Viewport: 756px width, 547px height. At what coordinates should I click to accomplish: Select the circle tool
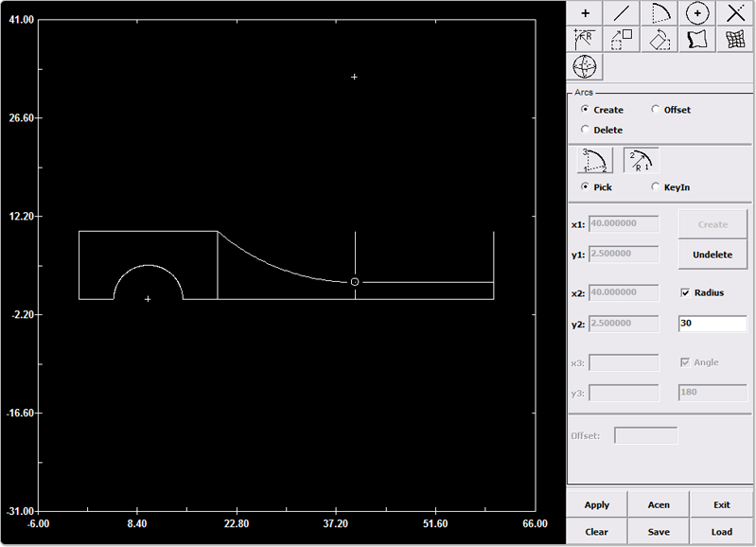tap(697, 13)
